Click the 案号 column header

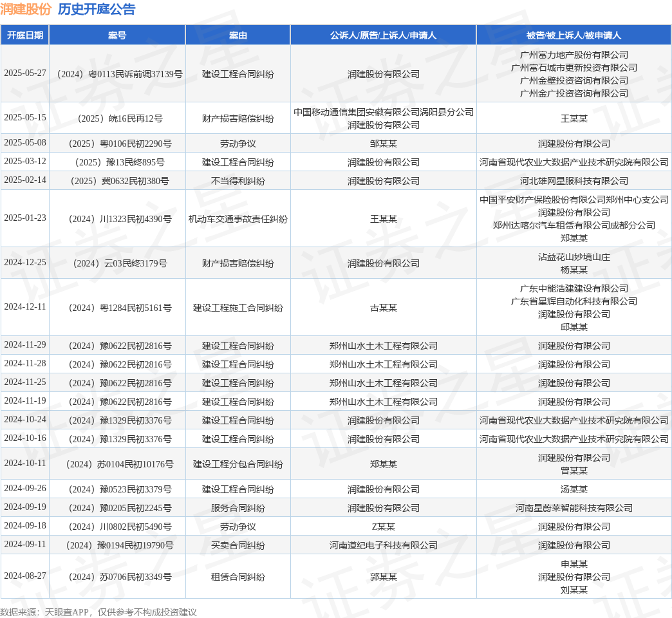(x=117, y=35)
